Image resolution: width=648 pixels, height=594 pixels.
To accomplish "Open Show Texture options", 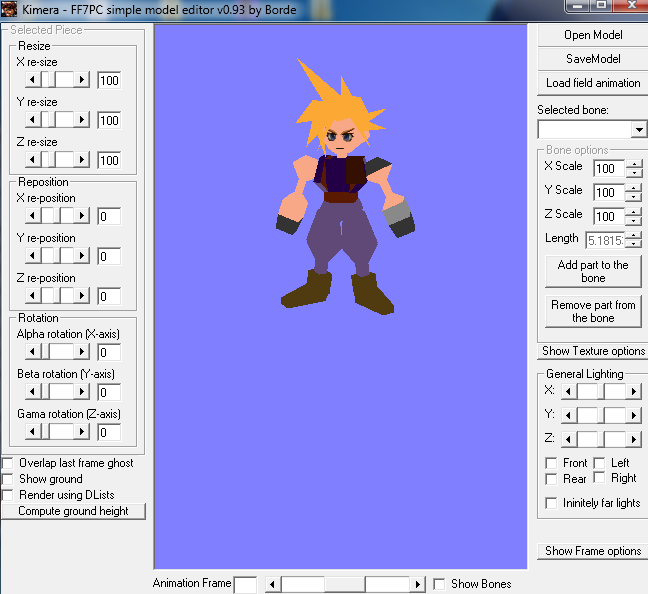I will tap(593, 351).
